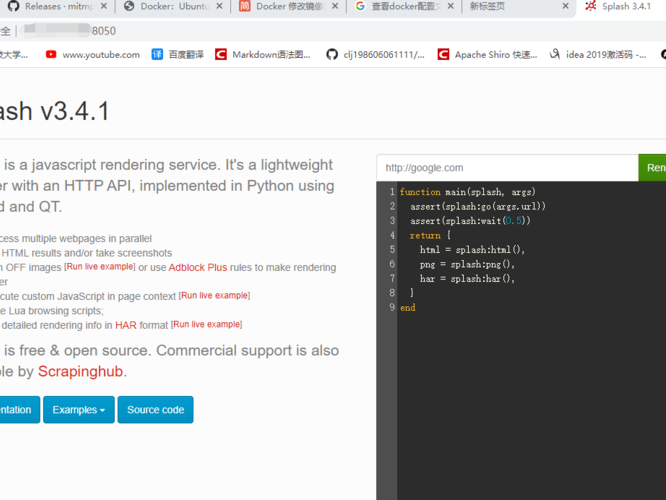Screen dimensions: 666x500
Task: Click the http://google.com URL input field
Action: point(508,168)
